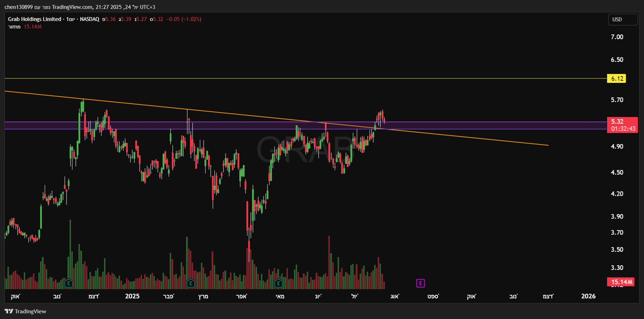Click the 3.50 price axis label
Screen dimensions: 644x319
(x=617, y=250)
